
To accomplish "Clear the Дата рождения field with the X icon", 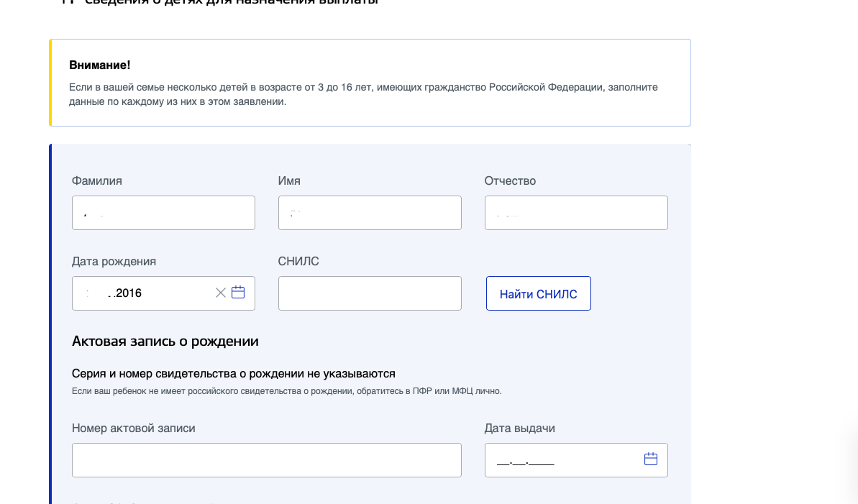I will pyautogui.click(x=221, y=293).
